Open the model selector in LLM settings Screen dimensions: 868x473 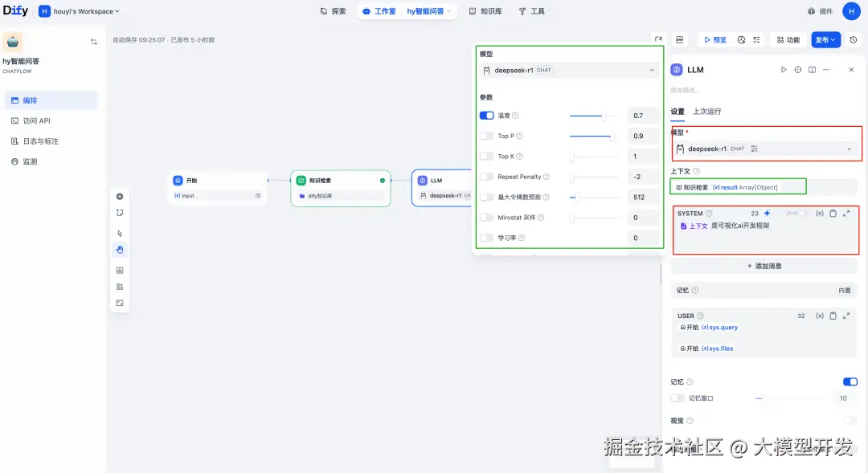coord(764,149)
